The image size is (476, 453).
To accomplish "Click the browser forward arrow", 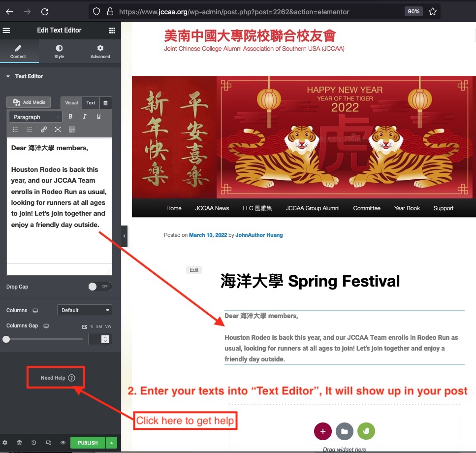I will (27, 11).
